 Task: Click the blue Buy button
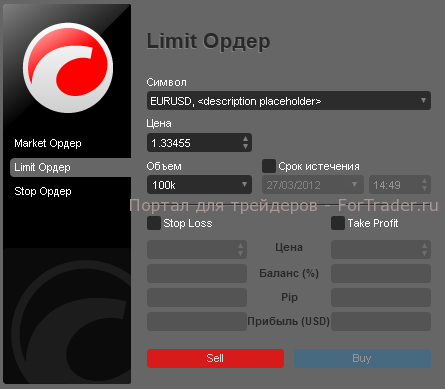point(362,358)
